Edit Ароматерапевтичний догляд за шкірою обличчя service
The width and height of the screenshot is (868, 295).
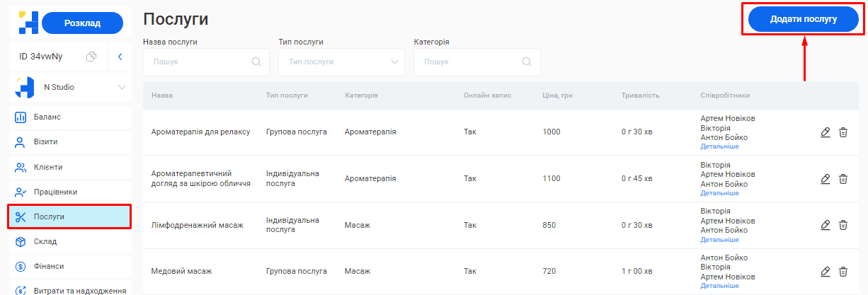click(x=825, y=179)
